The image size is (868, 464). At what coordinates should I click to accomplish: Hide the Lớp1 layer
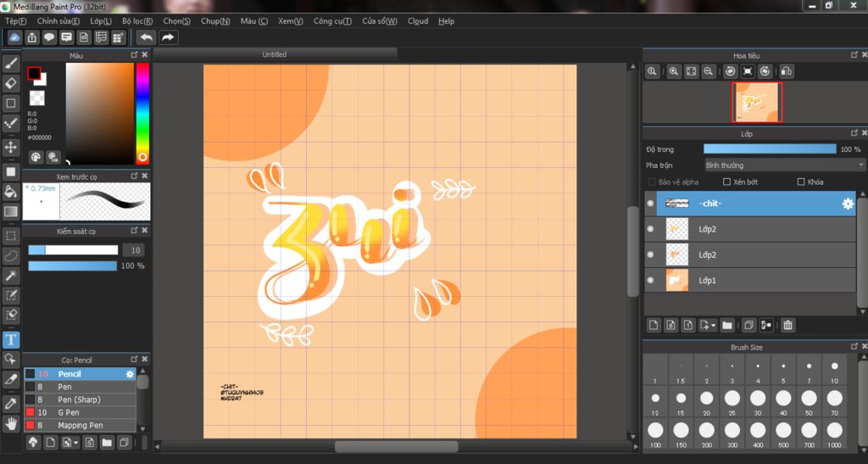(650, 280)
